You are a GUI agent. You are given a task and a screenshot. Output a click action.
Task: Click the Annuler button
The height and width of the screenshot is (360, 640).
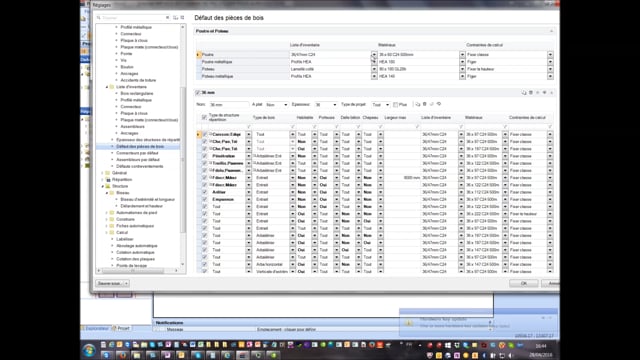(551, 283)
